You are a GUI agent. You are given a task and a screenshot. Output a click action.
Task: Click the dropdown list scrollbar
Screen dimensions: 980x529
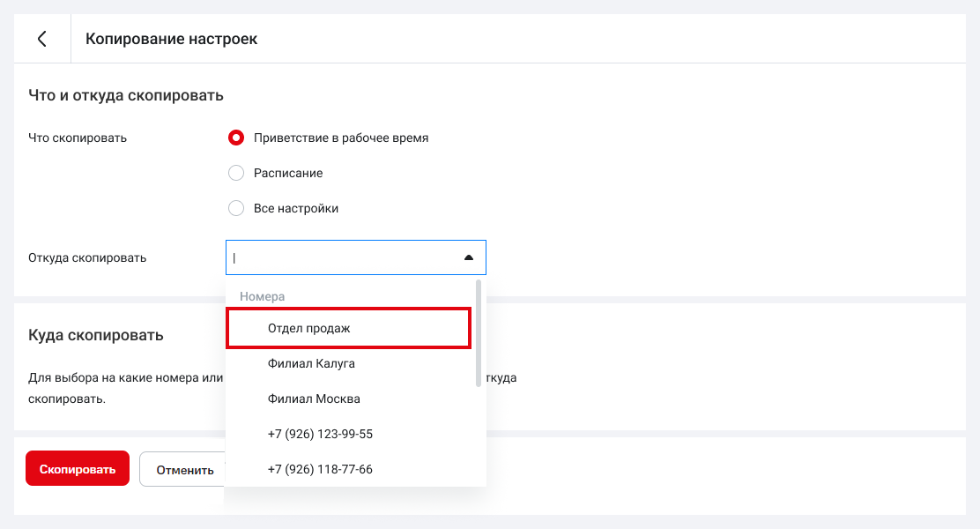pyautogui.click(x=479, y=333)
